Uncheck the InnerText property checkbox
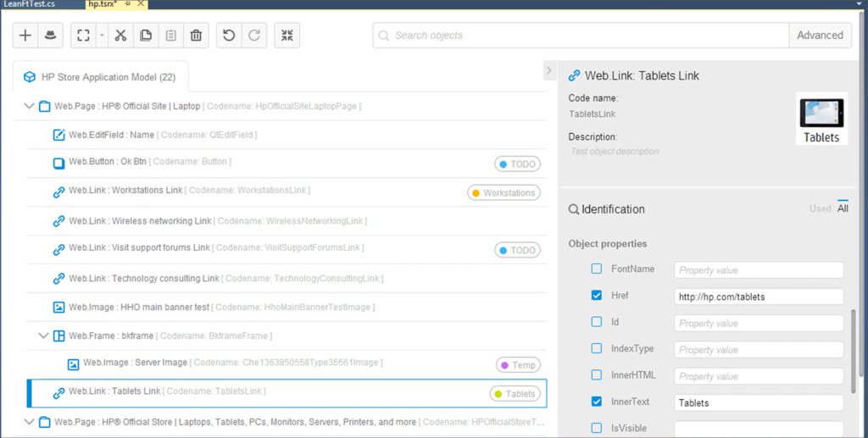 point(596,402)
